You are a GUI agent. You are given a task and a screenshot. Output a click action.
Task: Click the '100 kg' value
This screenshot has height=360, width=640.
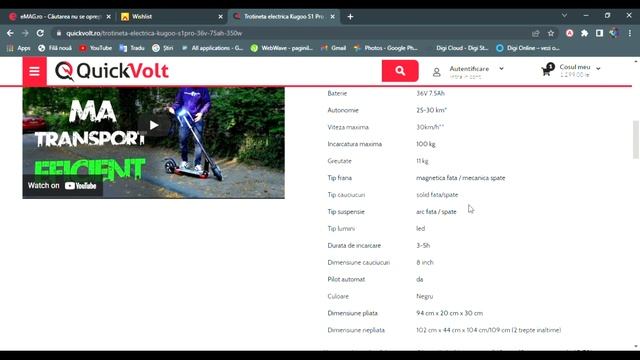point(426,144)
